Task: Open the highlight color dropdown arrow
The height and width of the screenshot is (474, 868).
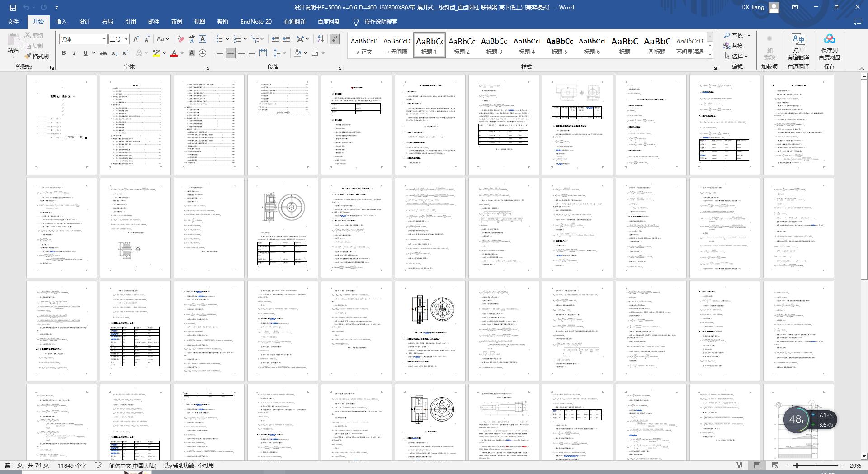Action: (164, 53)
